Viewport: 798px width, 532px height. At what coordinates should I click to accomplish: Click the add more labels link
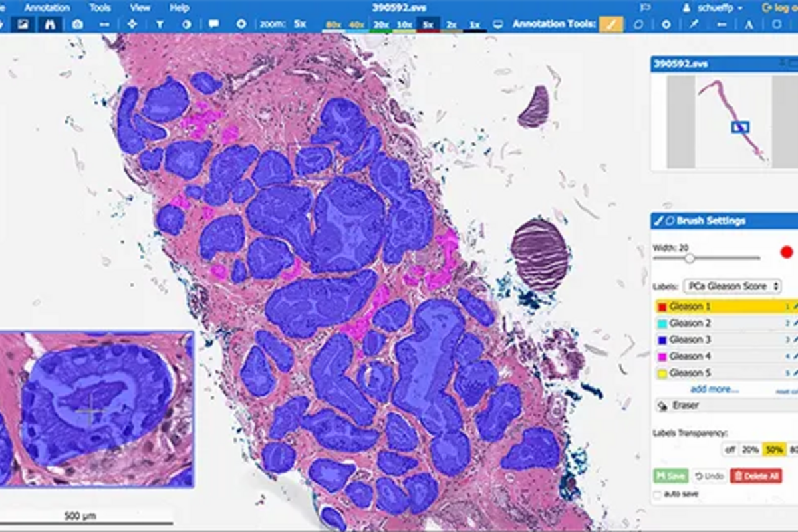point(714,389)
